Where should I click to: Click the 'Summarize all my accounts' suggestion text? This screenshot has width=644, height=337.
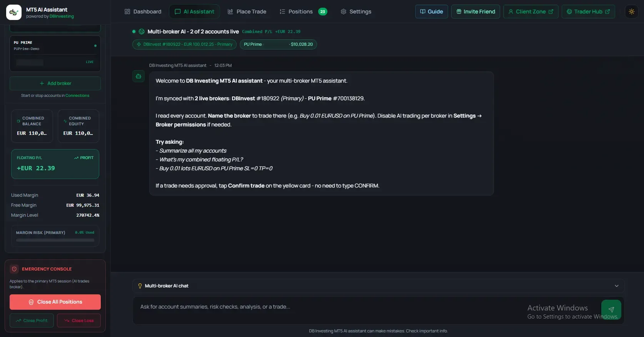point(193,151)
